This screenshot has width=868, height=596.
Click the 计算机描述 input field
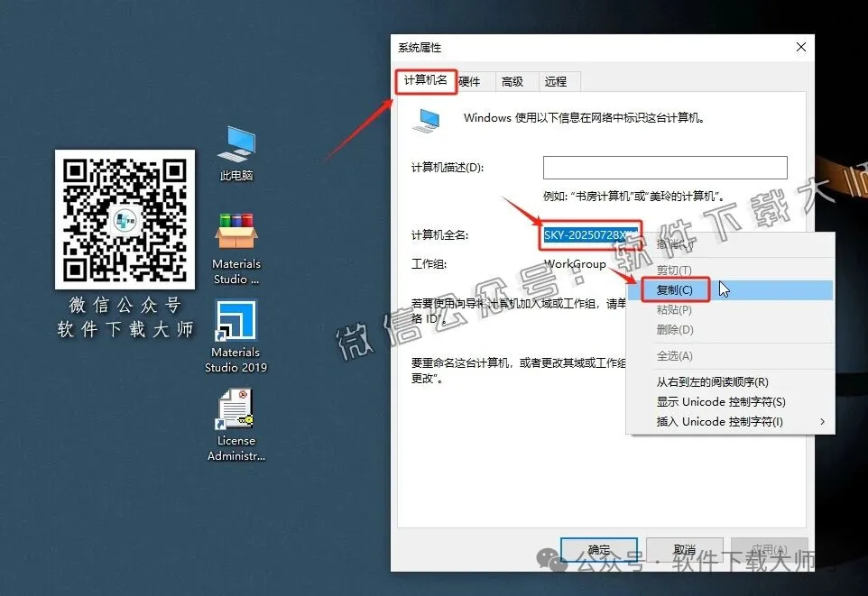(x=665, y=167)
